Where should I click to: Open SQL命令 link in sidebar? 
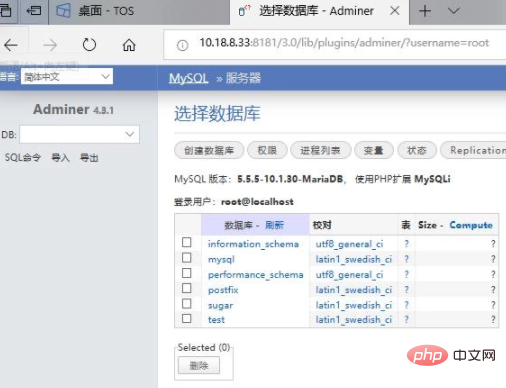pyautogui.click(x=23, y=157)
